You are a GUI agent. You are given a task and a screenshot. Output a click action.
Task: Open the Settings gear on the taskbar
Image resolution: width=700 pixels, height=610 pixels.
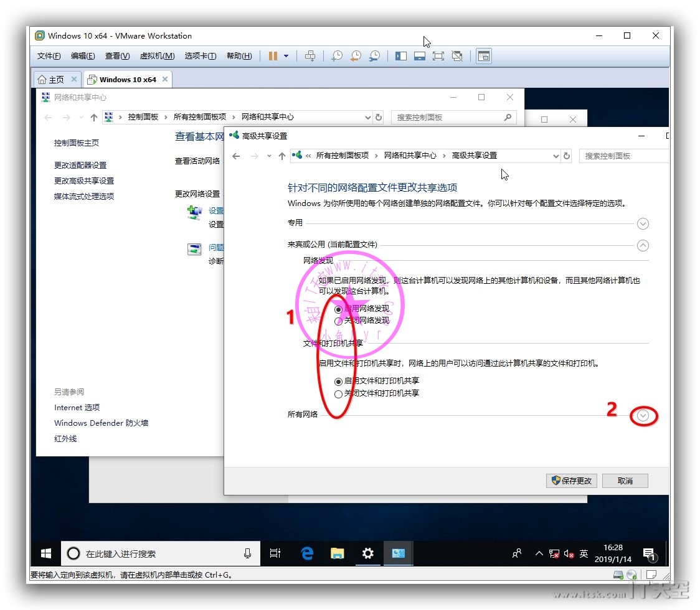point(368,554)
